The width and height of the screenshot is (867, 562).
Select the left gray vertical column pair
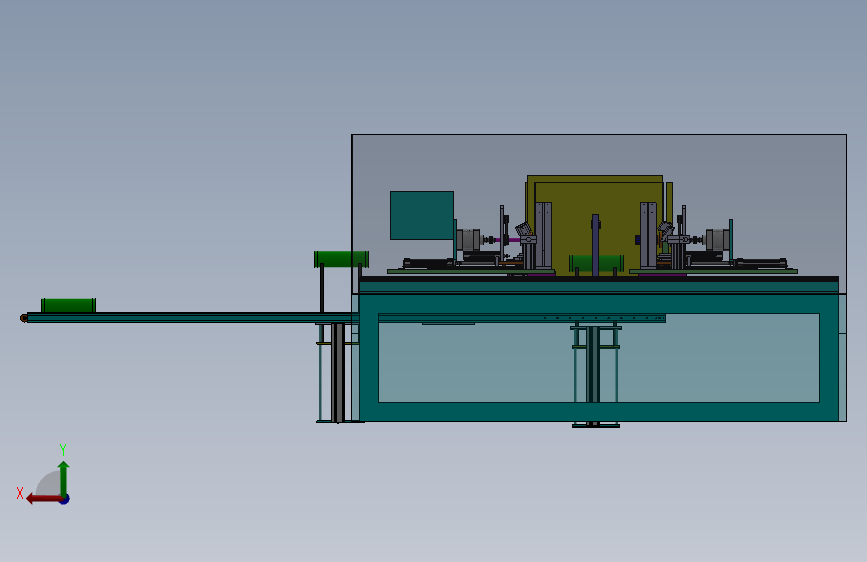coord(543,235)
